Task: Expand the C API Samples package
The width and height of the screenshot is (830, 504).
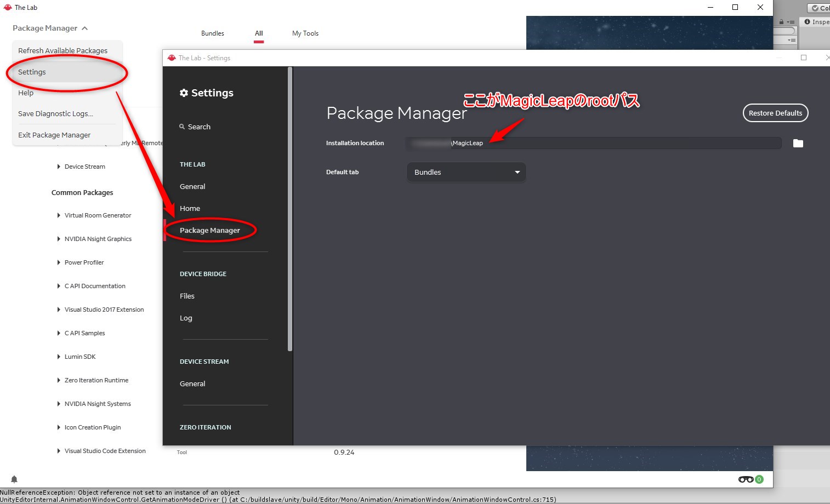Action: click(x=59, y=333)
